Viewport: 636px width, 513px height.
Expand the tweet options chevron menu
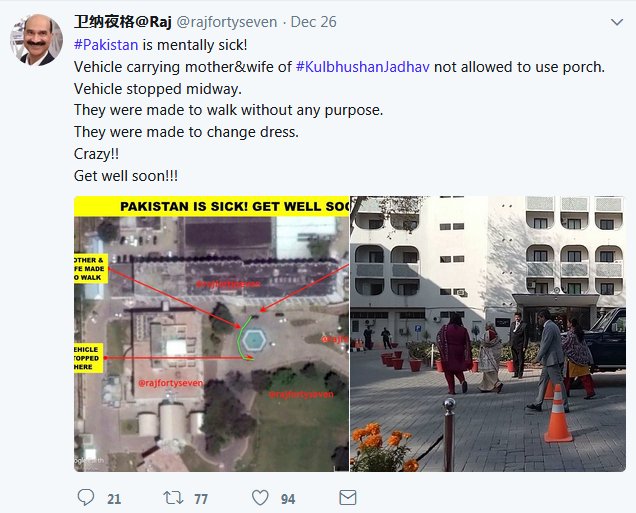pyautogui.click(x=617, y=22)
